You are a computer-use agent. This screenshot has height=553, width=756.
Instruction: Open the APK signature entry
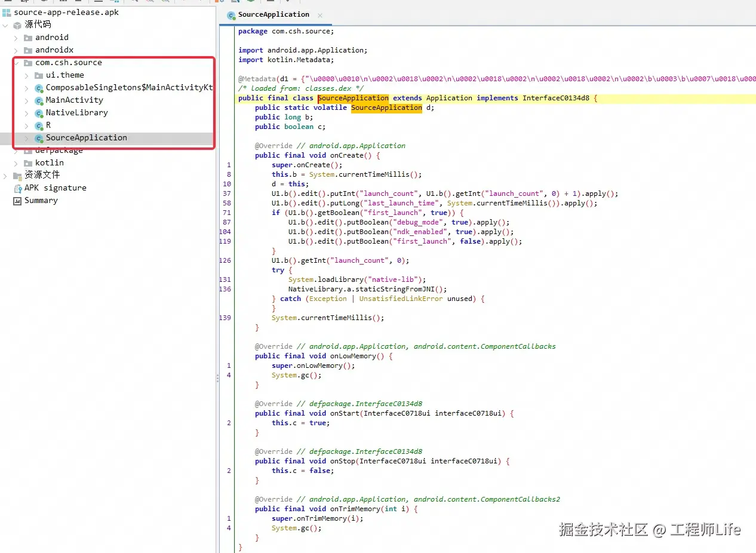point(56,188)
